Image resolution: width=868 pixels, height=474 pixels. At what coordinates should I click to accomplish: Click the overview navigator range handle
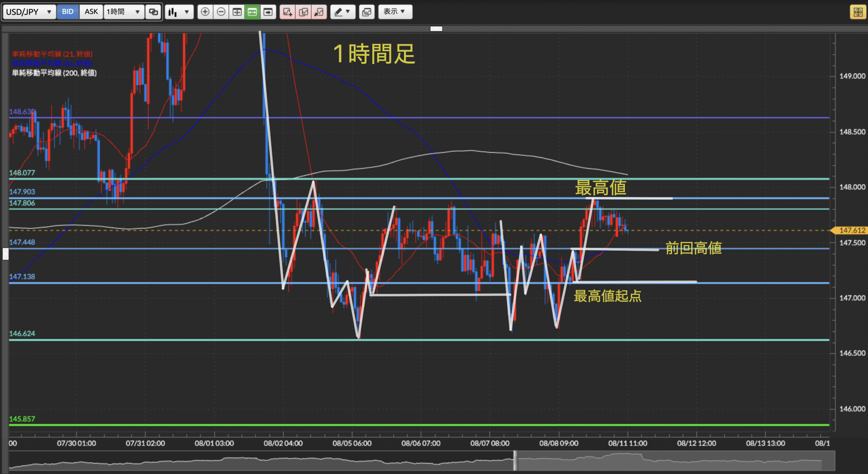[x=515, y=460]
